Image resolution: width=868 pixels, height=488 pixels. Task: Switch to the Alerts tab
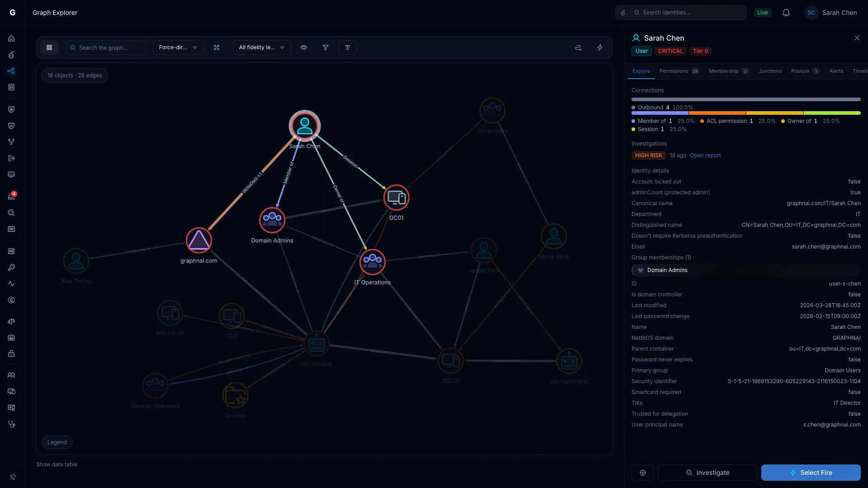pos(836,71)
